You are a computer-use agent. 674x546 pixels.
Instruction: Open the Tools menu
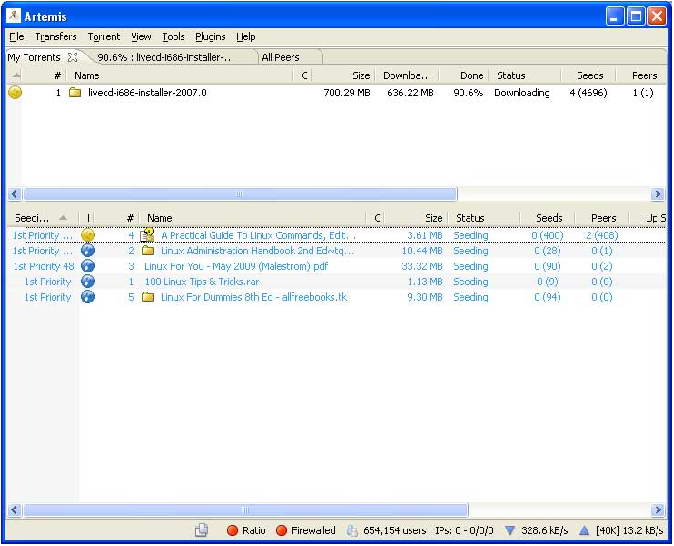(x=173, y=37)
